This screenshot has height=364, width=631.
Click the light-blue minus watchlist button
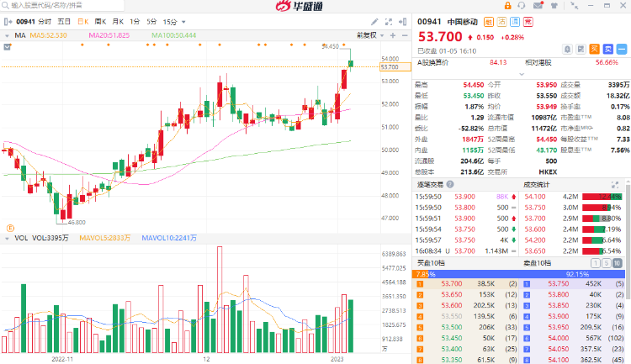coord(622,49)
